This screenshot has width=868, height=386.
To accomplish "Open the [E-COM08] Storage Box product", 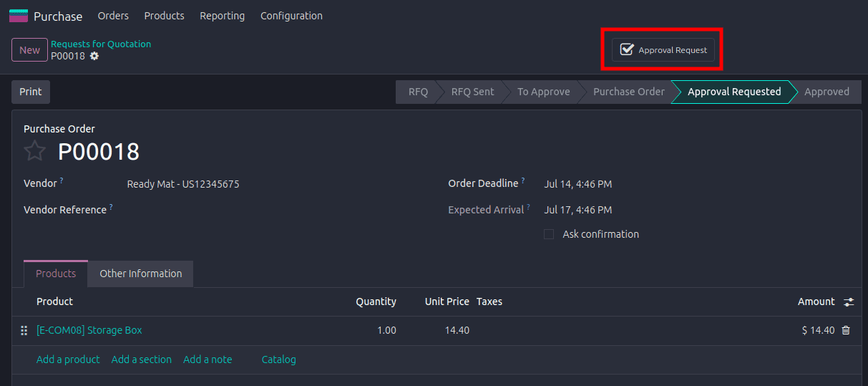I will pyautogui.click(x=89, y=330).
